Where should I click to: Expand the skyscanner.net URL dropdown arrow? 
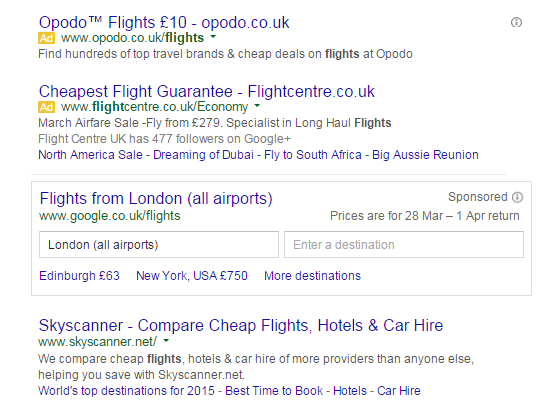coord(166,341)
